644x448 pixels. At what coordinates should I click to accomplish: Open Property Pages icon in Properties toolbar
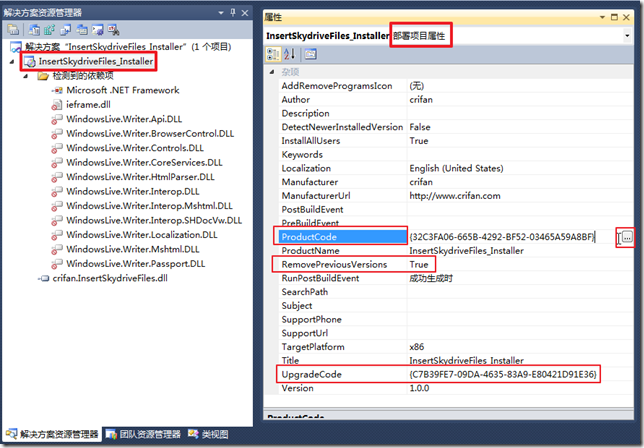310,54
